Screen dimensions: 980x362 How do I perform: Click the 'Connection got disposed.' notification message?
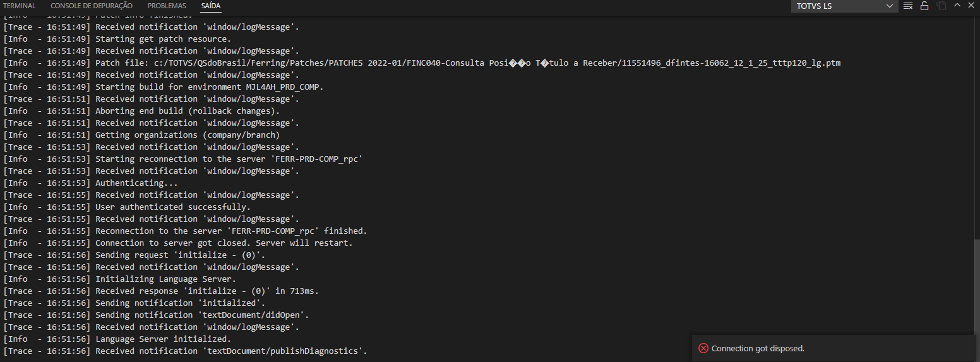click(758, 348)
